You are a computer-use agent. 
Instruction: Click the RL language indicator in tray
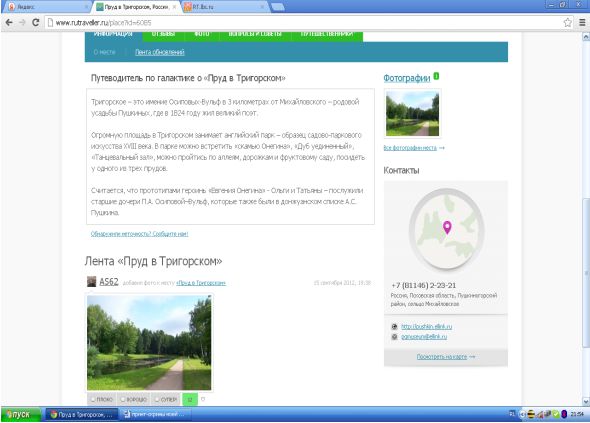[x=512, y=414]
